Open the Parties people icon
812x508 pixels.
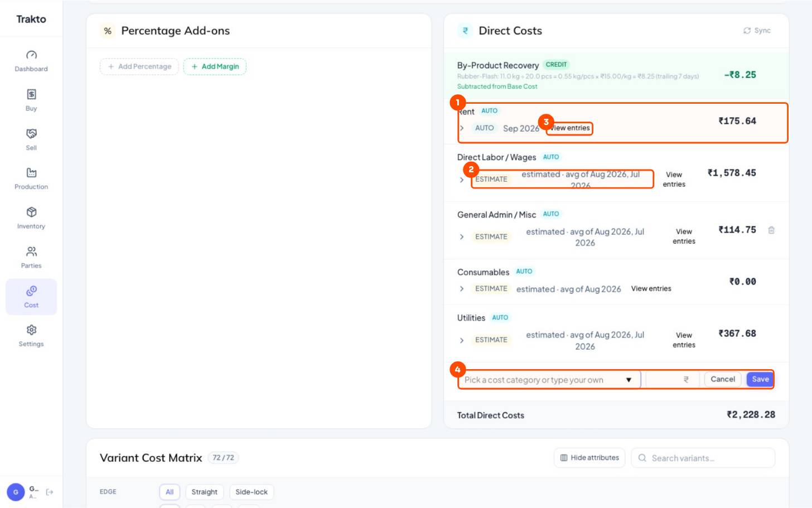point(31,251)
